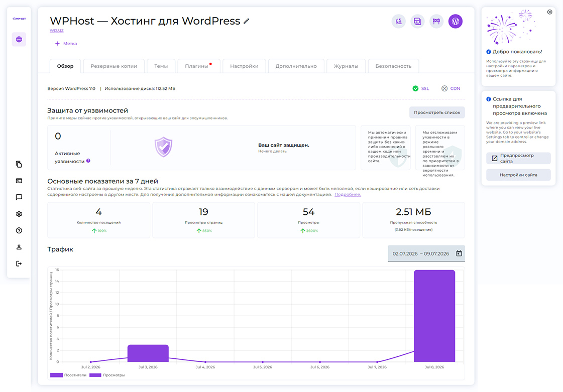Click the Количество посещений stat card
The height and width of the screenshot is (392, 563).
pyautogui.click(x=99, y=220)
